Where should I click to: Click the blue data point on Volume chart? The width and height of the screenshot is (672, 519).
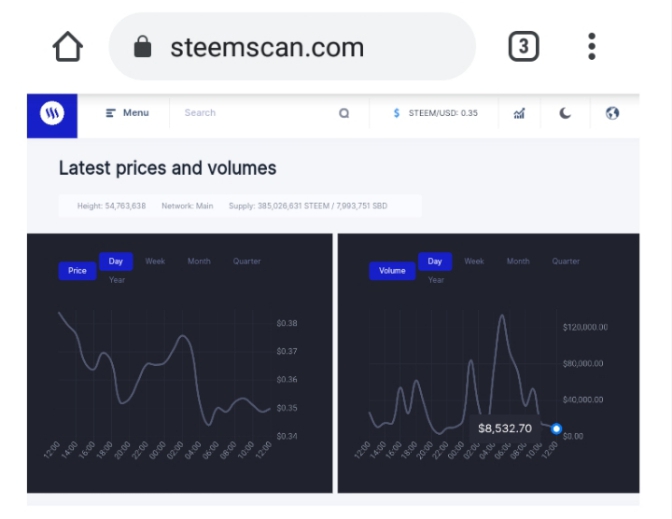557,429
